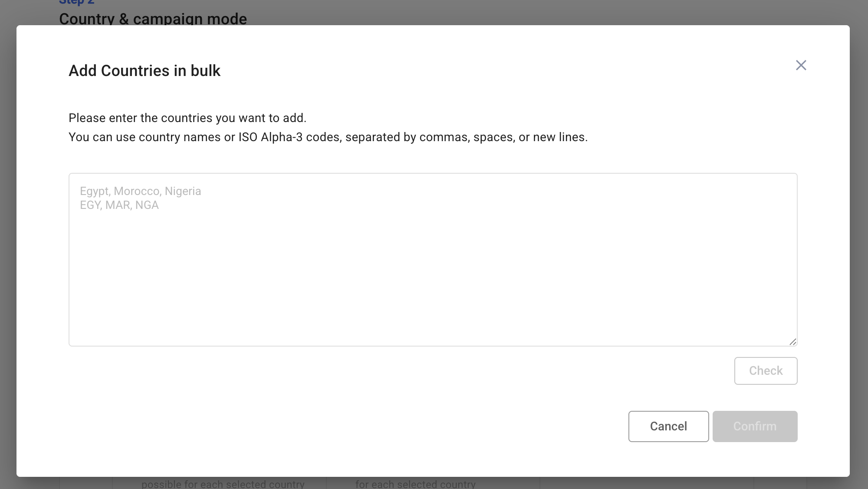Screen dimensions: 868x489
Task: Select the placeholder text area showing Egypt, Morocco, Nigeria
Action: pyautogui.click(x=140, y=191)
